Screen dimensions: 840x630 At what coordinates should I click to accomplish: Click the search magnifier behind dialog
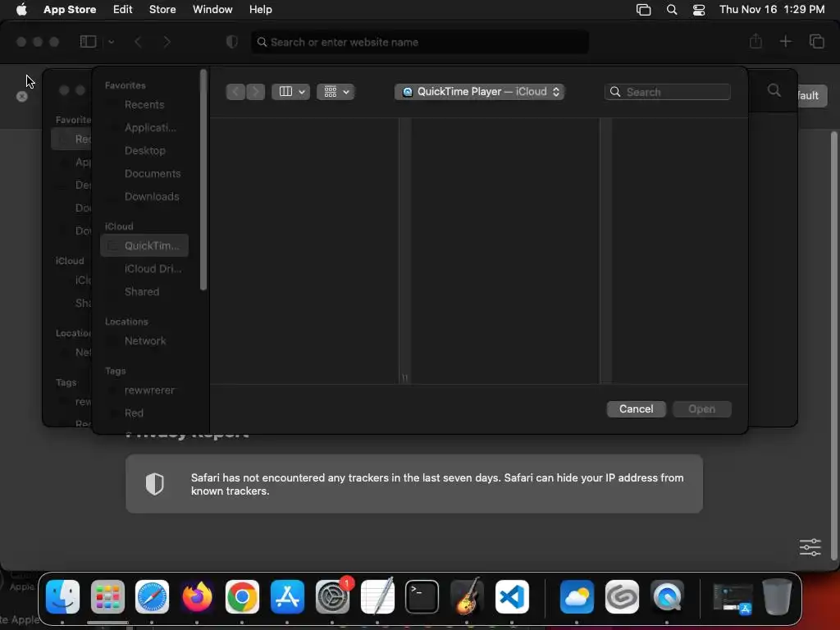pos(774,90)
